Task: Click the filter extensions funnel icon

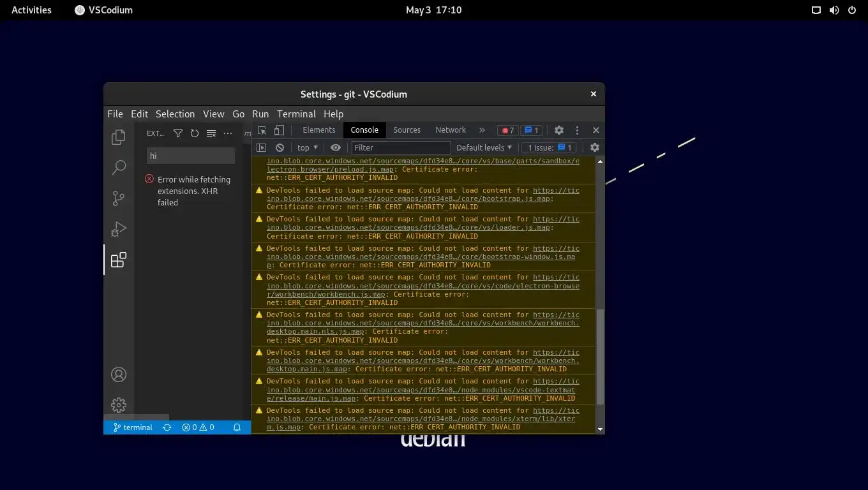Action: [178, 133]
